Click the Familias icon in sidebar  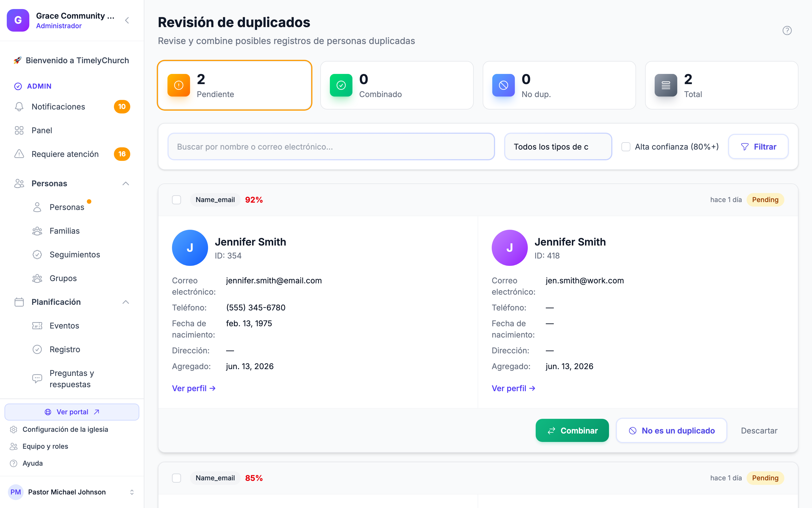(x=37, y=231)
